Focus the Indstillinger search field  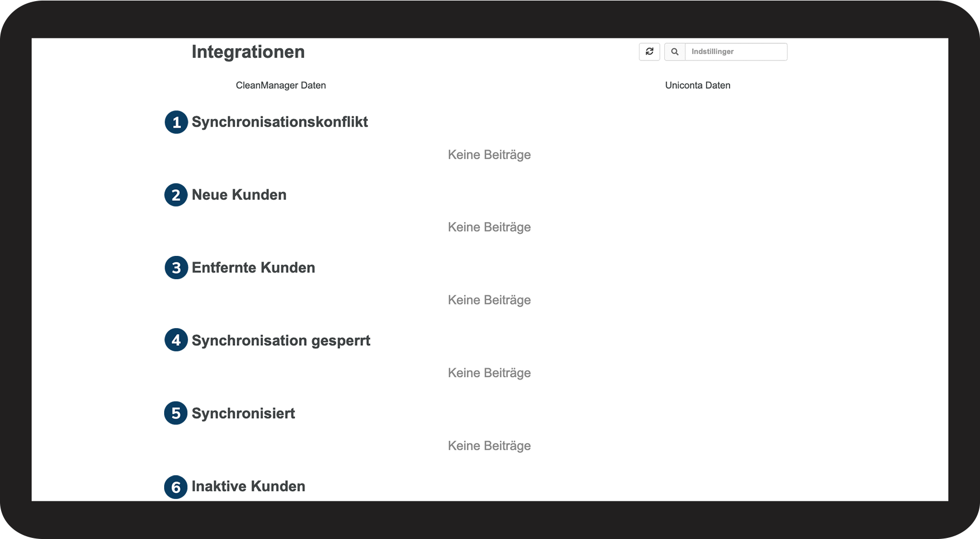[x=735, y=52]
